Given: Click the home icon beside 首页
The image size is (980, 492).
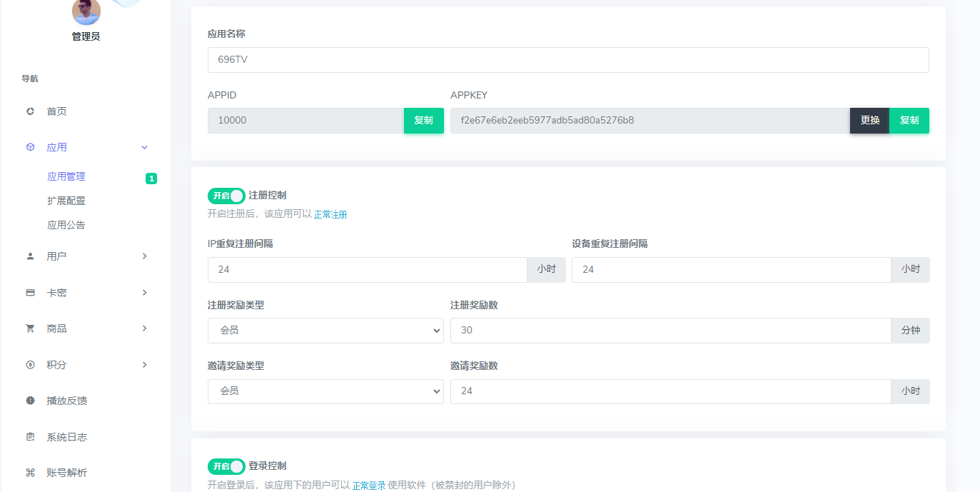Looking at the screenshot, I should (30, 111).
